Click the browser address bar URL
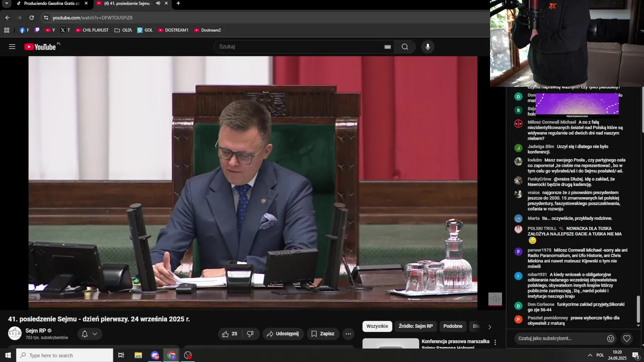 (x=93, y=18)
